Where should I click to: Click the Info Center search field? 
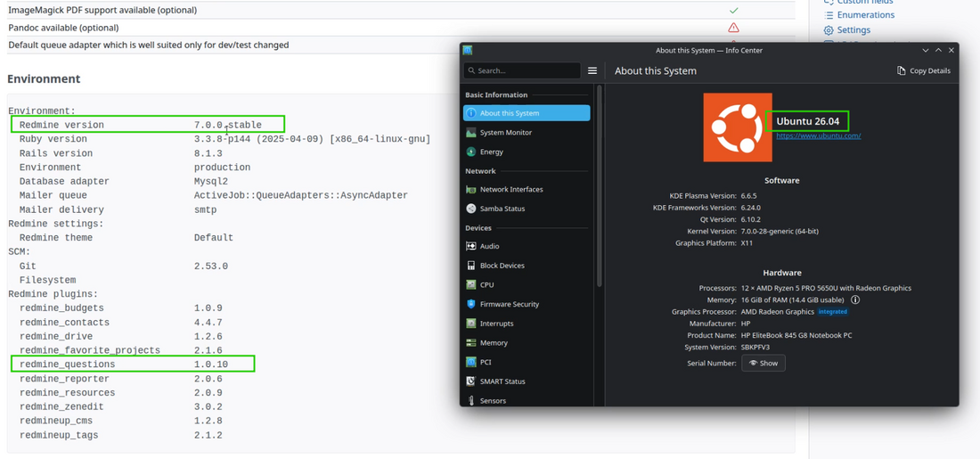[x=522, y=70]
